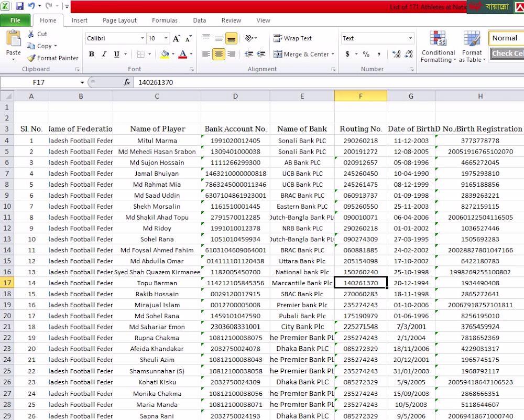
Task: Apply Top Align to cells
Action: [x=206, y=38]
